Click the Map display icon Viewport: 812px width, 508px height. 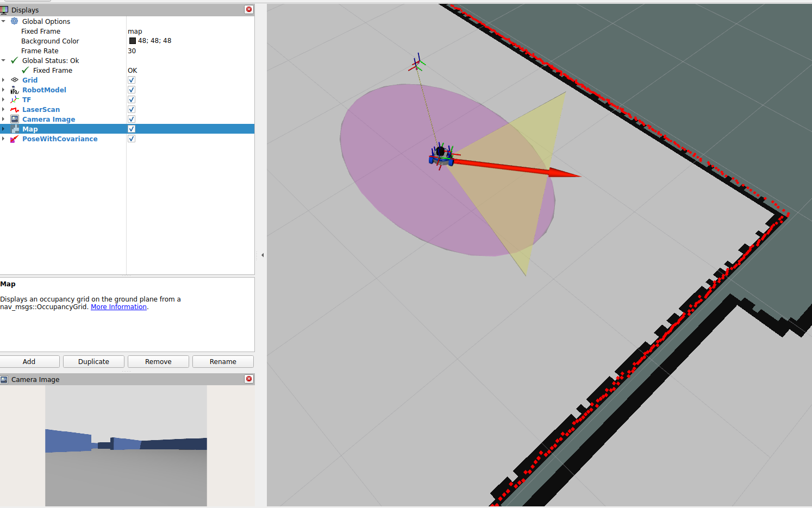[15, 129]
